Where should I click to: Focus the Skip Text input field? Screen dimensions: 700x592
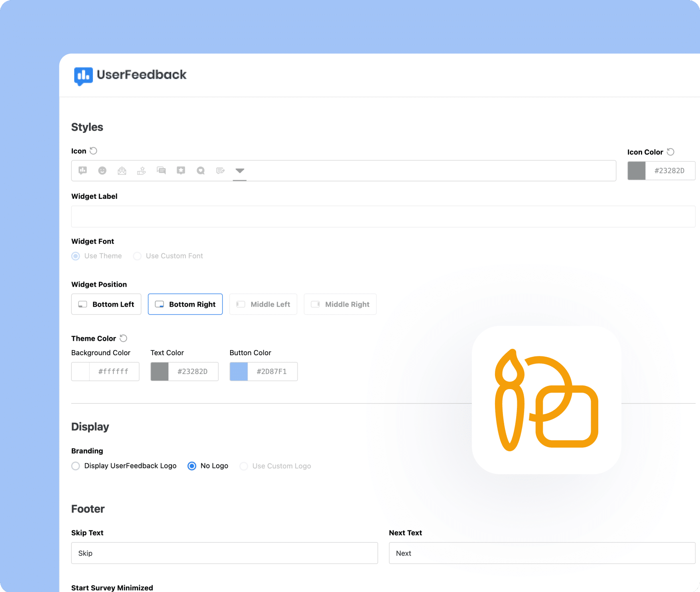point(225,553)
